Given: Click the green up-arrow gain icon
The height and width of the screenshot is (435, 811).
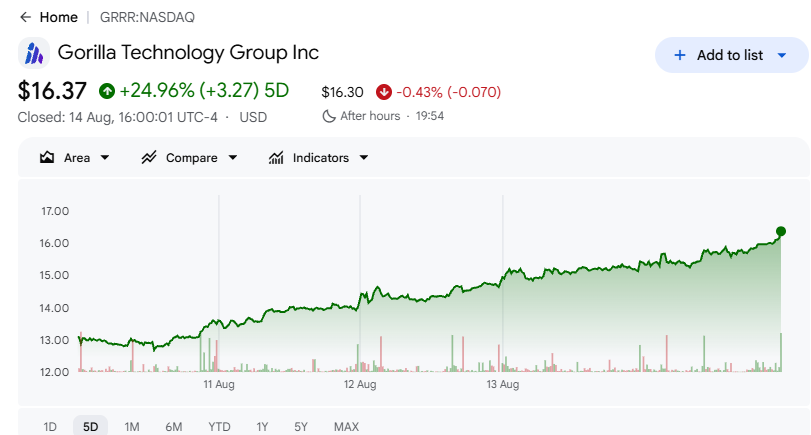Looking at the screenshot, I should 107,91.
